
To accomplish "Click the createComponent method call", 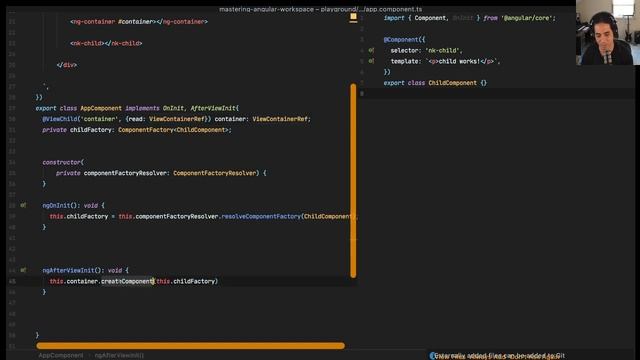I will click(127, 281).
